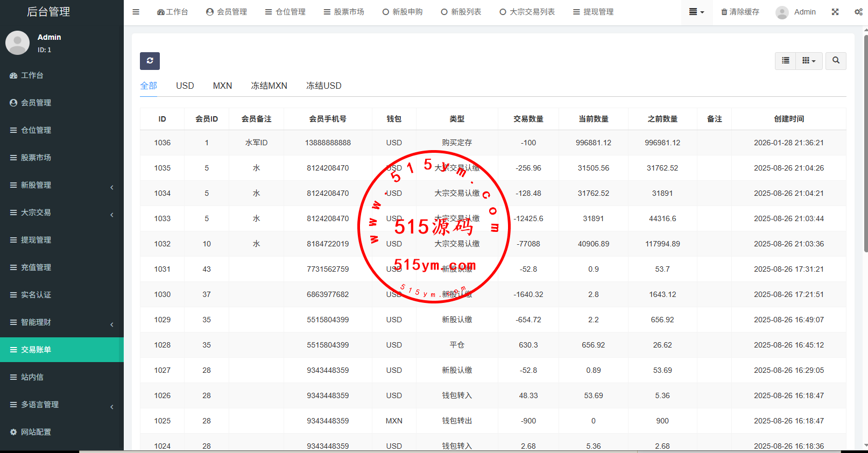Screen dimensions: 868x453
Task: Toggle table list view icon
Action: point(786,61)
